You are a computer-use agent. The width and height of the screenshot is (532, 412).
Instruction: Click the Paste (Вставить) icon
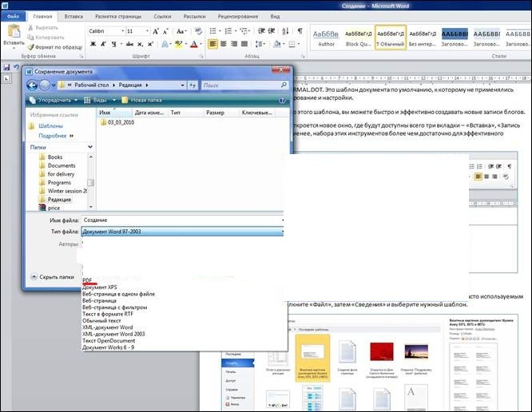(14, 31)
